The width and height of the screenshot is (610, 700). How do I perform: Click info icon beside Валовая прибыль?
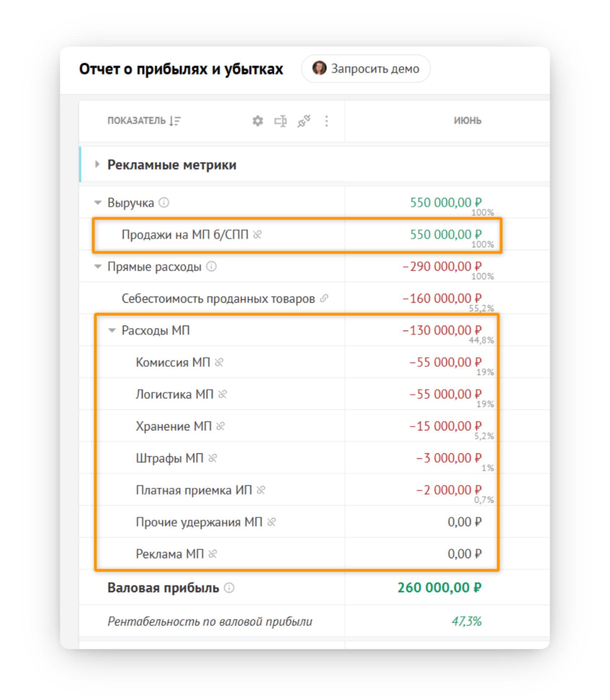[229, 588]
